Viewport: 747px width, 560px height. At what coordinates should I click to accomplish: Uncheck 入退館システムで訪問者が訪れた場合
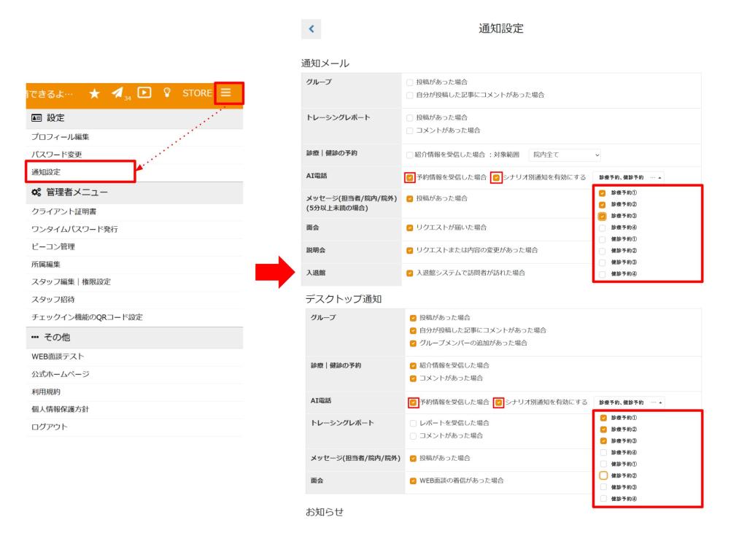(x=409, y=273)
